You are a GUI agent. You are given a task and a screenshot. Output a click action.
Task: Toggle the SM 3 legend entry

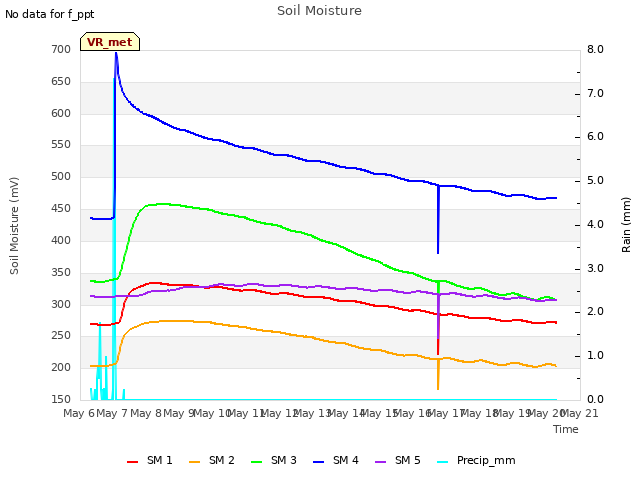coord(274,460)
